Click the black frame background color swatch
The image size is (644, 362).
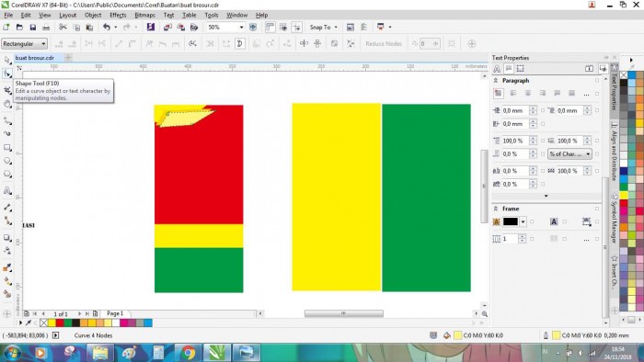[511, 221]
